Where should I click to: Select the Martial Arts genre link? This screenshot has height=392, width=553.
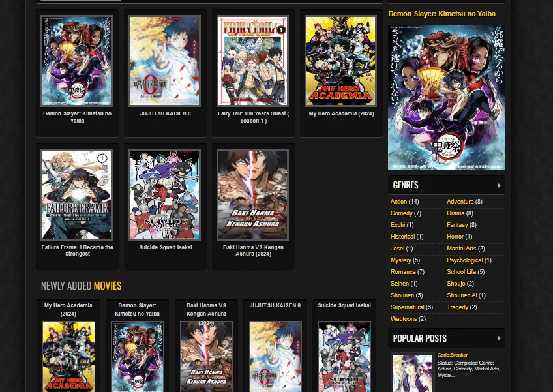point(461,249)
